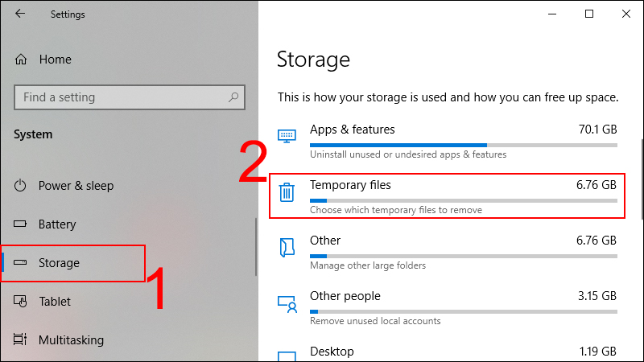Open Tablet settings
This screenshot has width=644, height=362.
click(55, 302)
